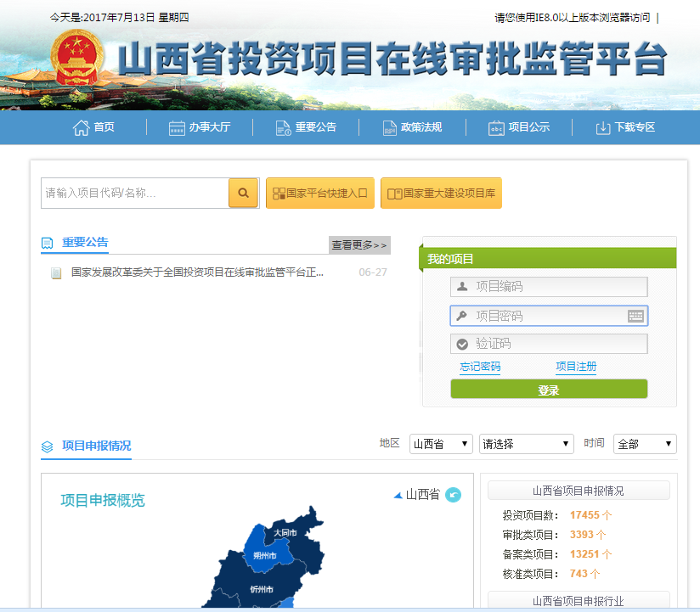Image resolution: width=700 pixels, height=612 pixels.
Task: Open the 山西省 region dropdown
Action: click(x=441, y=444)
